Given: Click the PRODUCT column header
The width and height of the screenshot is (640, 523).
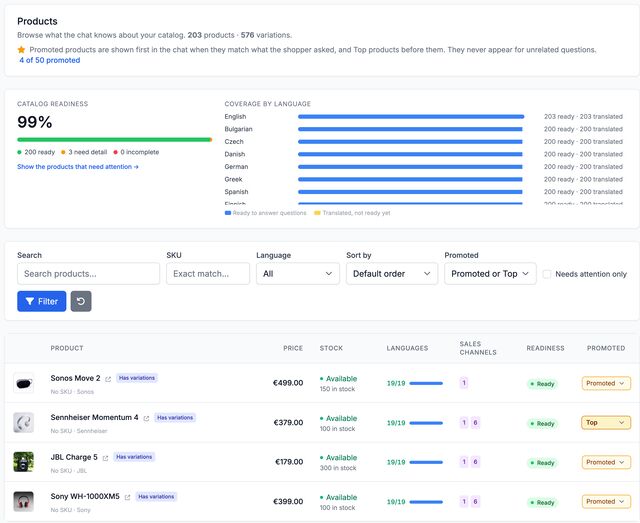Looking at the screenshot, I should click(x=67, y=348).
